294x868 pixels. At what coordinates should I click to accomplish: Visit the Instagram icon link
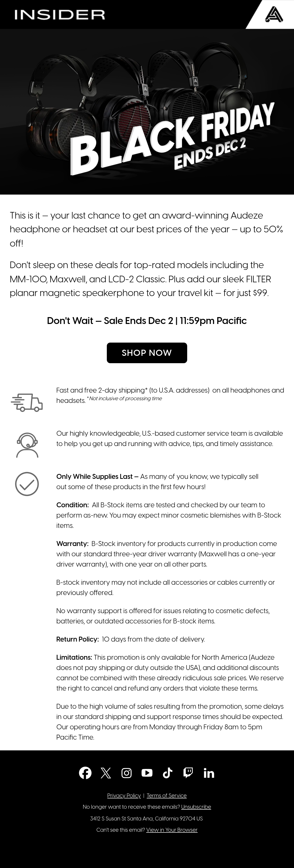tap(126, 773)
